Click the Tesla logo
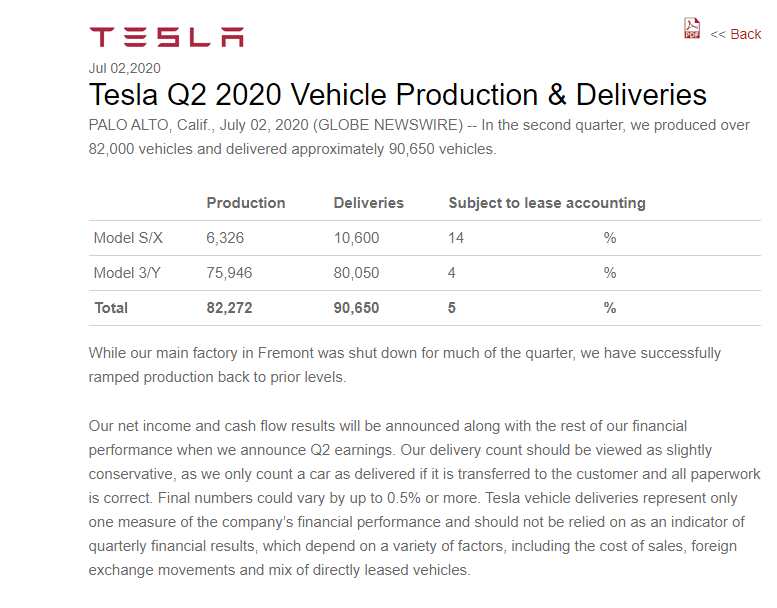 (x=166, y=37)
